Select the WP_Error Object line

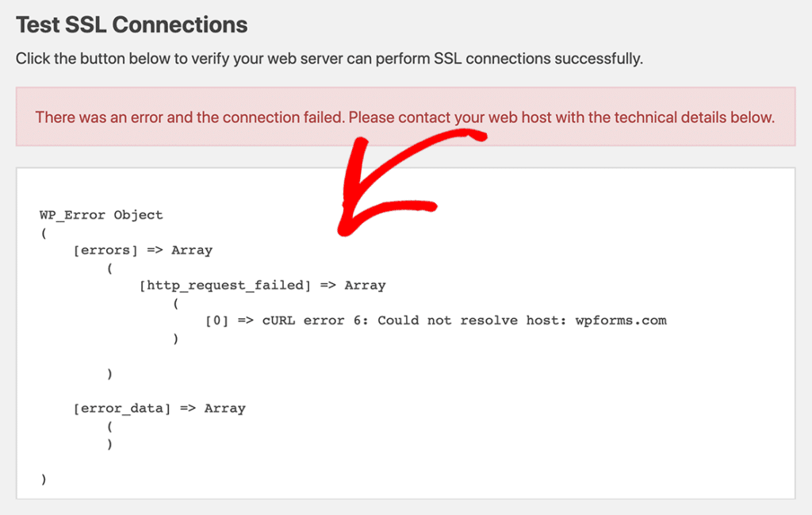pos(101,215)
